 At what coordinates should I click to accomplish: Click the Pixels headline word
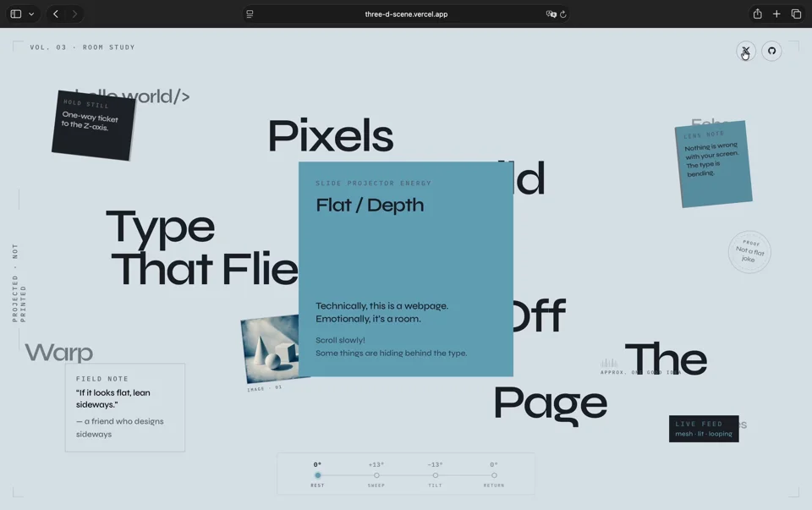pos(331,135)
